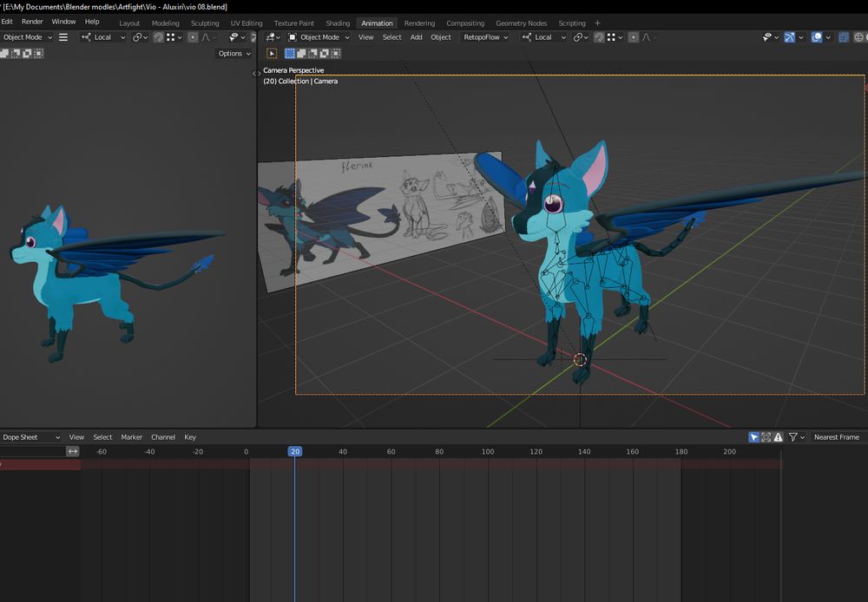Select the Select Box tool icon

(272, 53)
